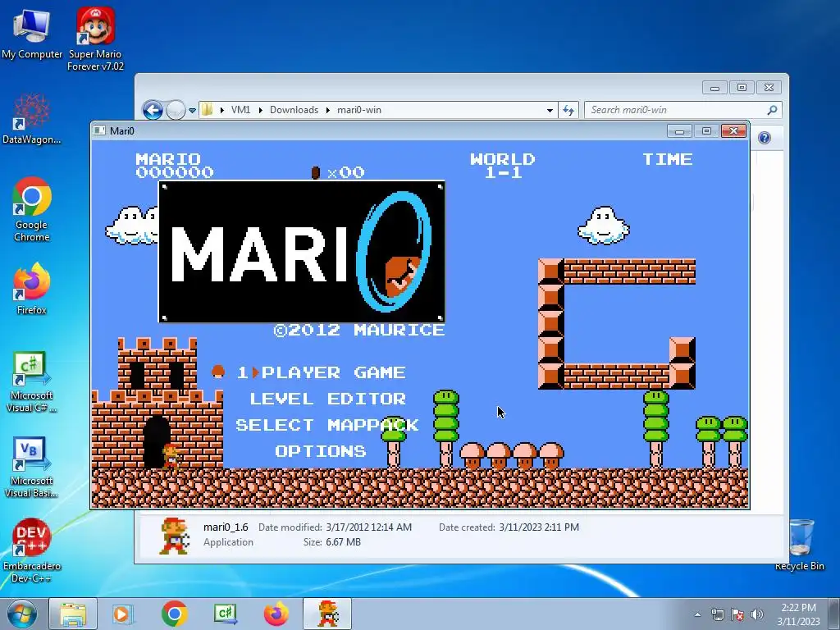Open File Explorer from the taskbar

[73, 614]
